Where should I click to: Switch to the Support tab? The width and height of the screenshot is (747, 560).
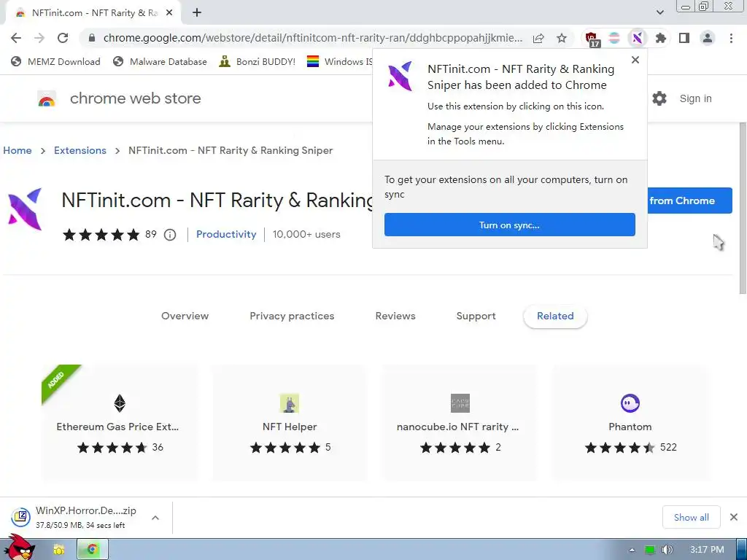pos(476,316)
